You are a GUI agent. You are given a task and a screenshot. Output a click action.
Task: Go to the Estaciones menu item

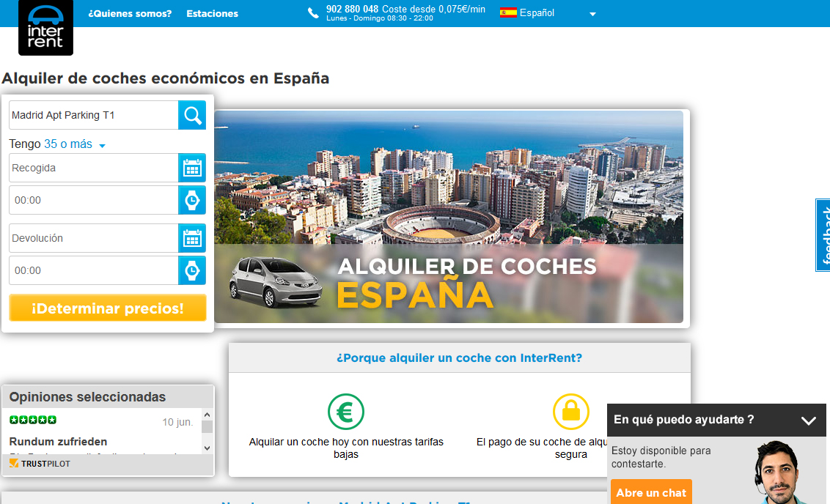(x=212, y=13)
